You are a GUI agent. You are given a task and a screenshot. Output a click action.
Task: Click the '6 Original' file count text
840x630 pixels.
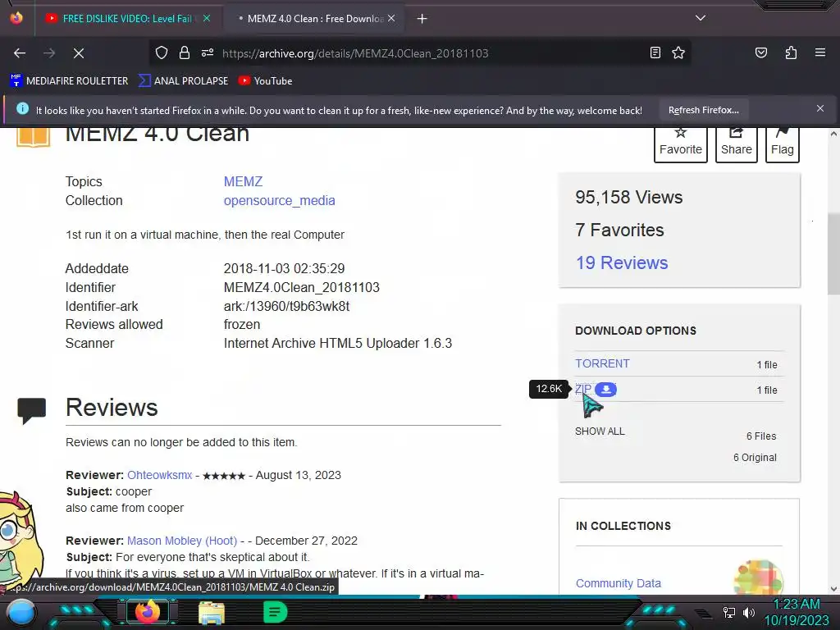(x=755, y=458)
